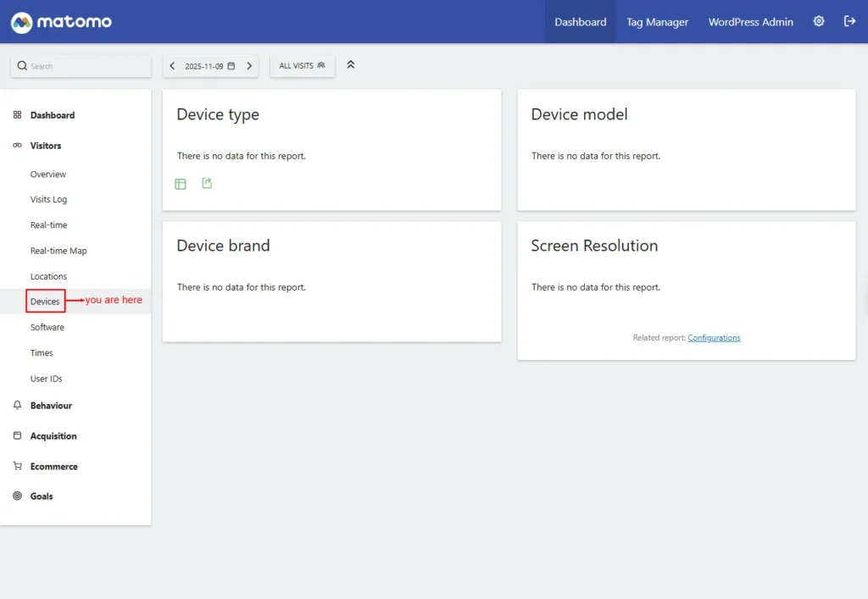Expand the Ecommerce menu section

[x=53, y=467]
